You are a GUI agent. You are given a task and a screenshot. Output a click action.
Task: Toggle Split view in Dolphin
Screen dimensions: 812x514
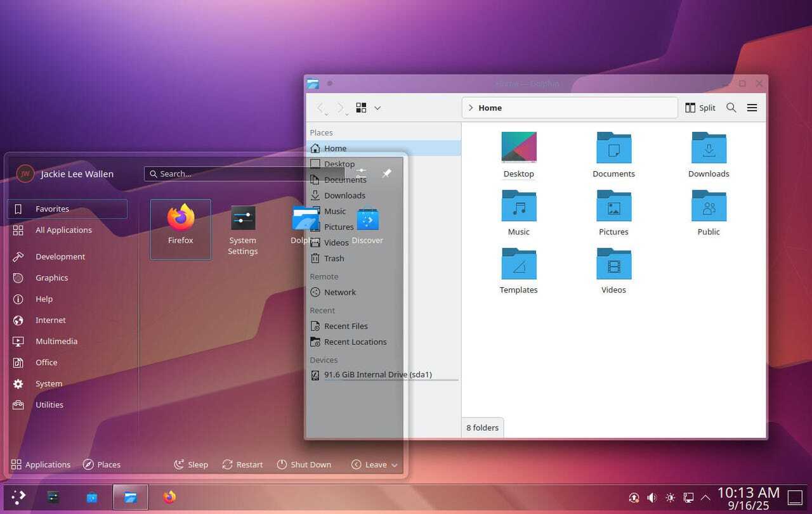700,107
